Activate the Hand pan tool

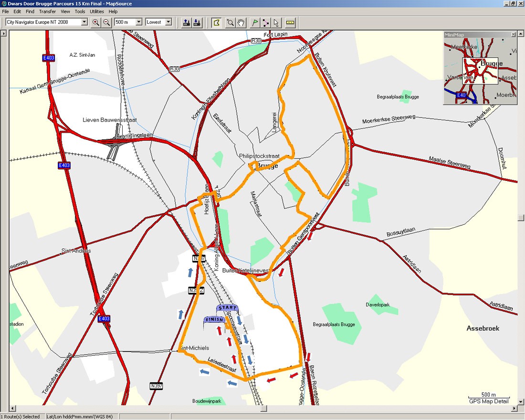pyautogui.click(x=241, y=22)
